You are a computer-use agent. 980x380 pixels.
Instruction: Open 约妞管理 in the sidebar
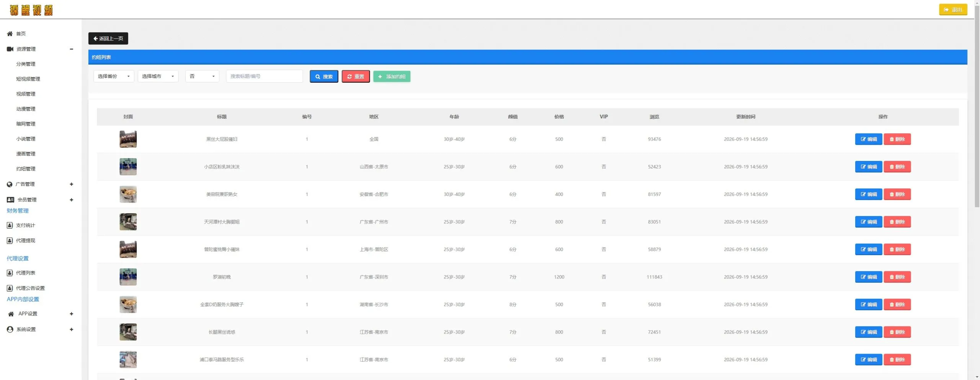coord(26,169)
